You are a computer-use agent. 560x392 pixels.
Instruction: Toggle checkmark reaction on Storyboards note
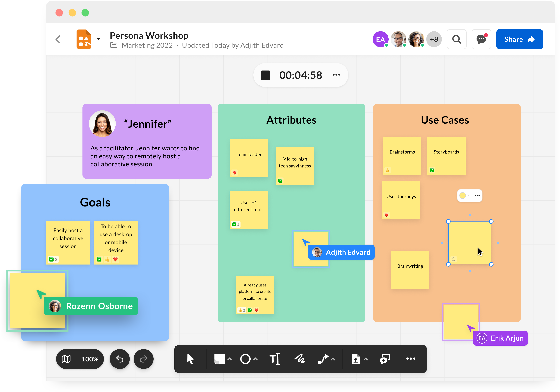[432, 170]
